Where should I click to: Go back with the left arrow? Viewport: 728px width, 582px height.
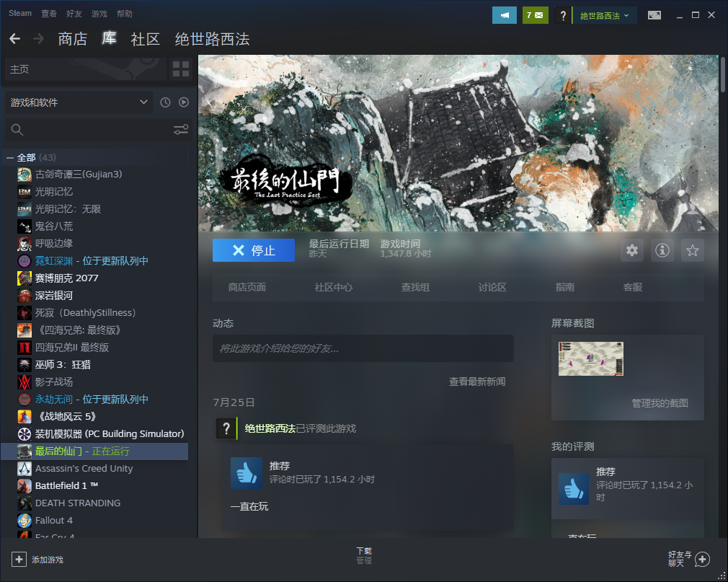[15, 38]
